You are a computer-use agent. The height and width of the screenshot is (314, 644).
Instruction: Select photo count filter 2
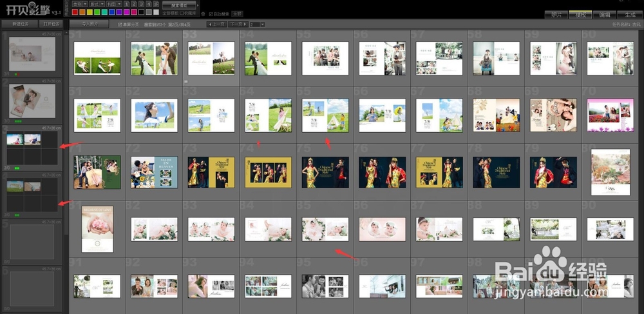(x=134, y=4)
